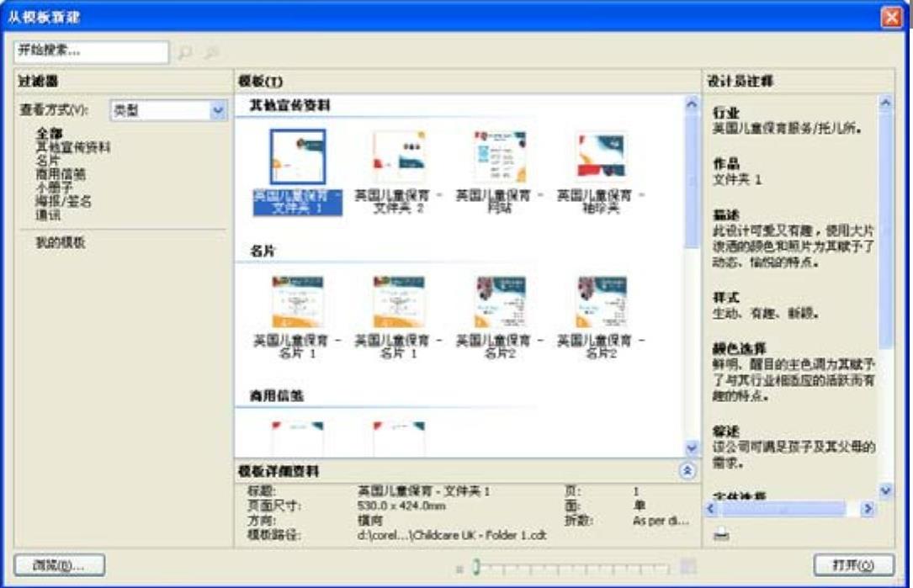913x588 pixels.
Task: Click the 设计员注释 panel title
Action: tap(740, 81)
